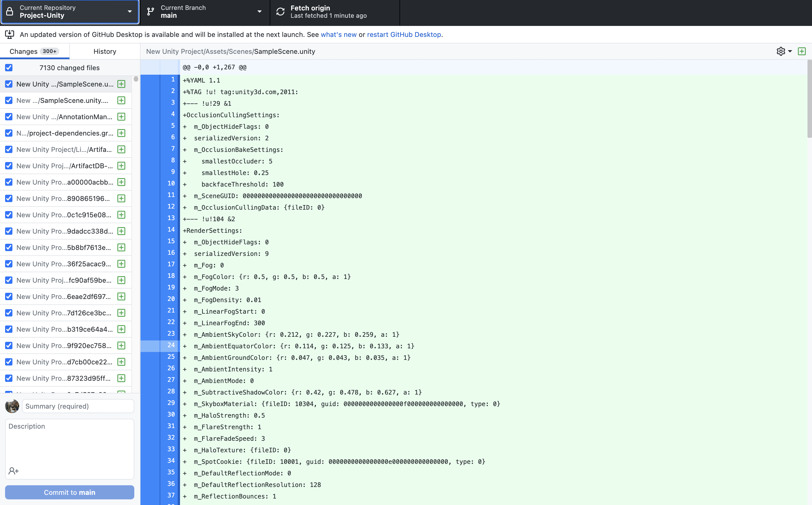Click the Commit to main button
Screen dimensions: 812x505
(69, 492)
